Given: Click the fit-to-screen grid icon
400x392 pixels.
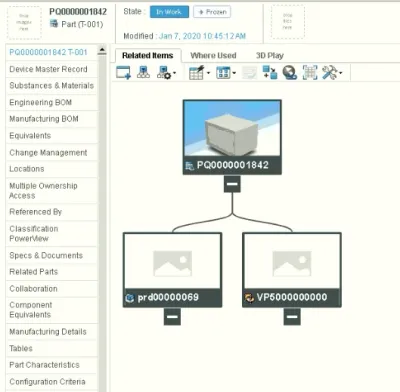Looking at the screenshot, I should pyautogui.click(x=310, y=72).
